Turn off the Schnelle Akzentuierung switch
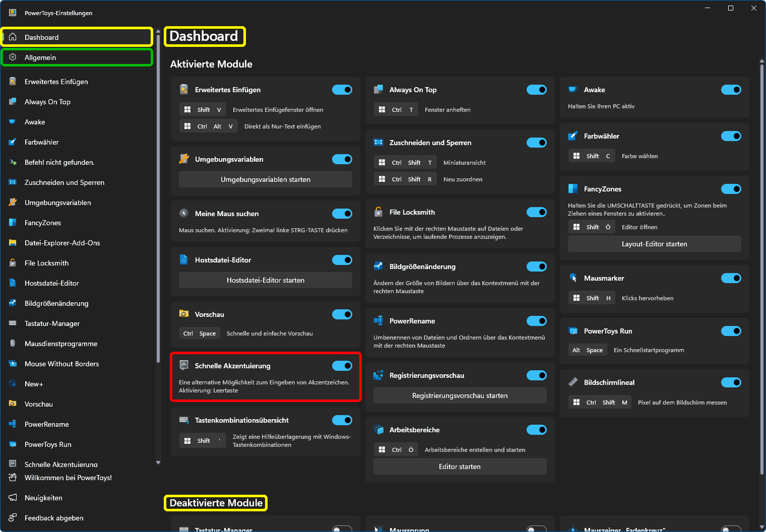 [342, 366]
